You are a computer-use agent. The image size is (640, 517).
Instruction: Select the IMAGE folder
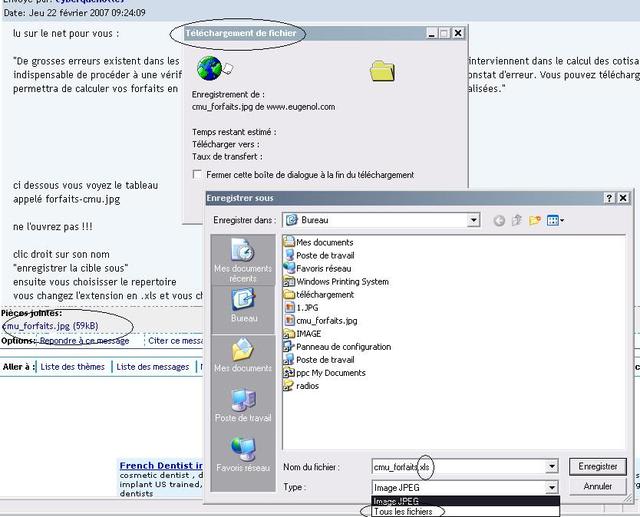point(302,334)
